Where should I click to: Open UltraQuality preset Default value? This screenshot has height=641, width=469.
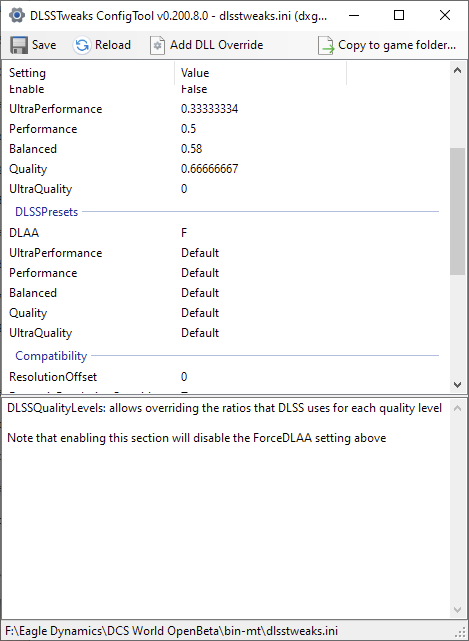tap(200, 333)
